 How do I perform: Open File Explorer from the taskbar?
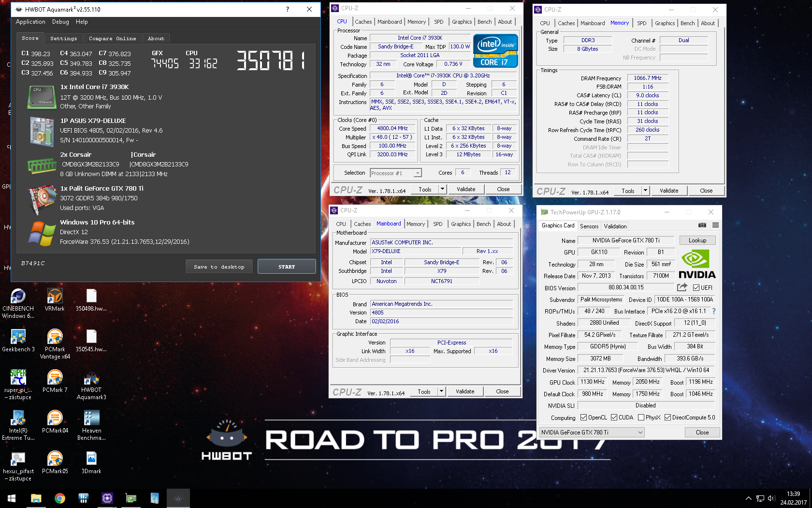[36, 498]
